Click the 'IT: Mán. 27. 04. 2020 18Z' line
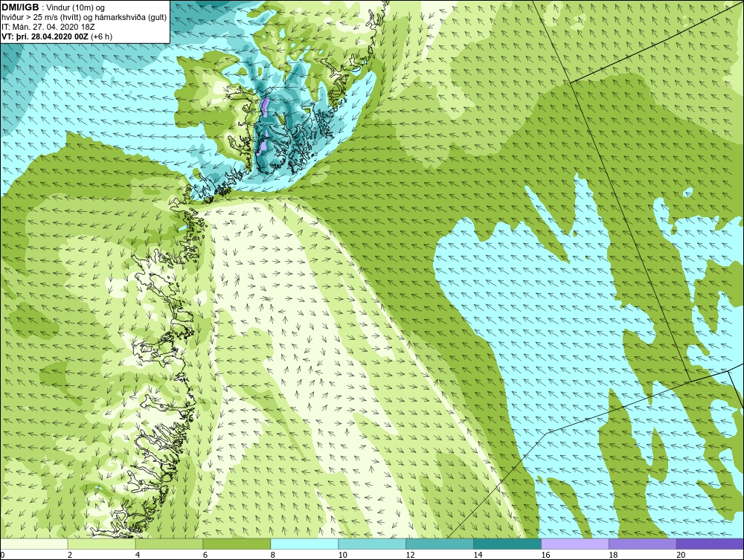 coord(48,27)
